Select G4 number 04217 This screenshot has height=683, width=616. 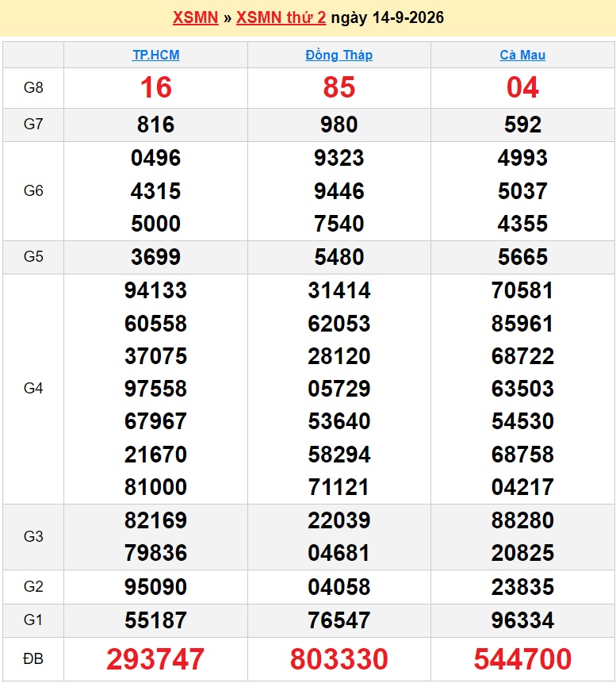pyautogui.click(x=522, y=487)
